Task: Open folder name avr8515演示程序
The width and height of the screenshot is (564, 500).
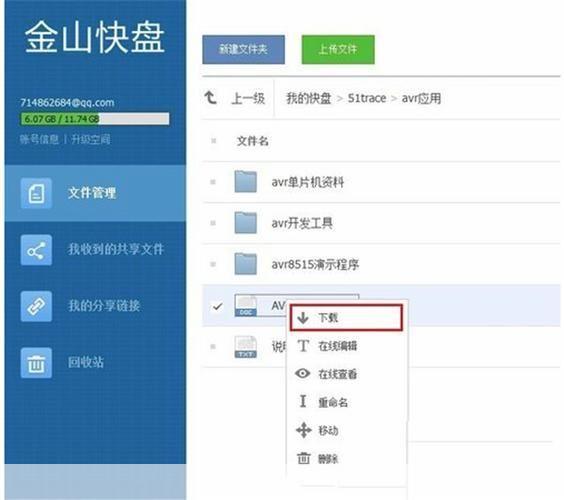Action: click(315, 265)
